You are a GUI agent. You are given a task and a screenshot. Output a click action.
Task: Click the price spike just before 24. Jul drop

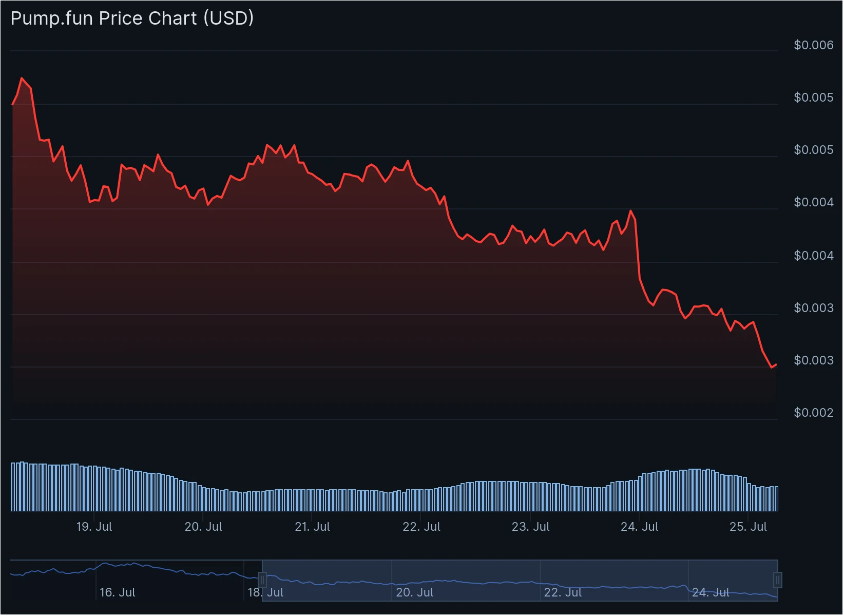(630, 211)
